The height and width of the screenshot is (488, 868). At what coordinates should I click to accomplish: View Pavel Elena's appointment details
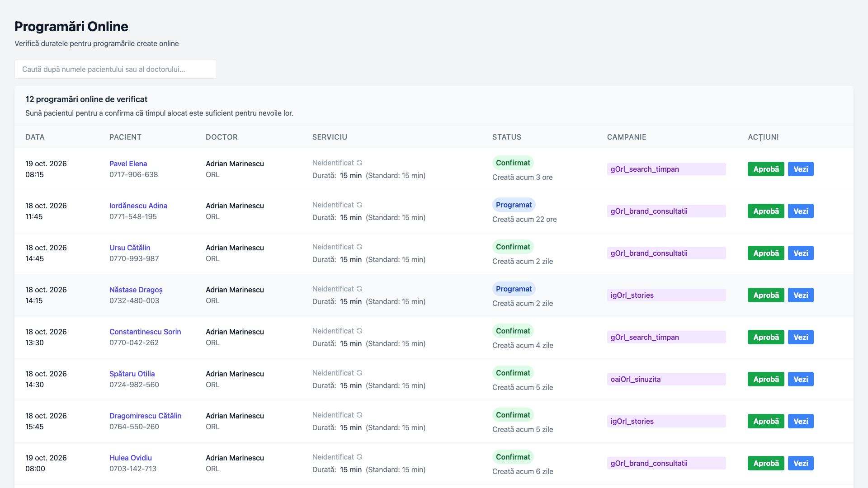click(x=801, y=169)
